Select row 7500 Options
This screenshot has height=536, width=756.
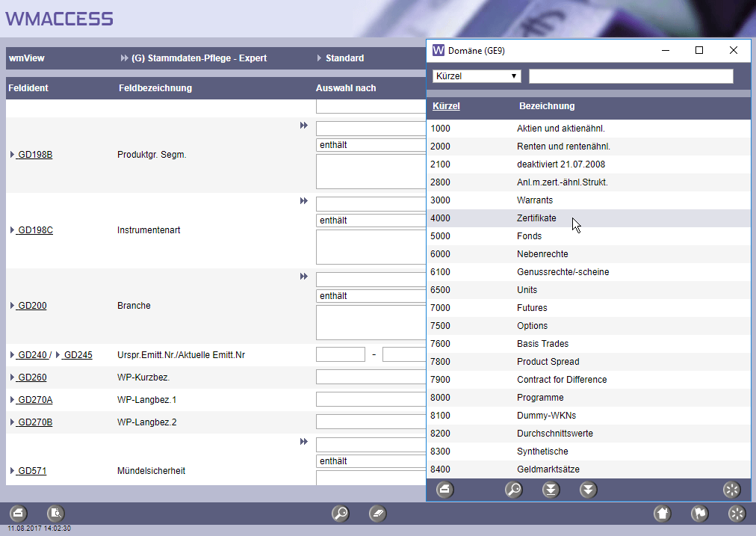pyautogui.click(x=589, y=326)
